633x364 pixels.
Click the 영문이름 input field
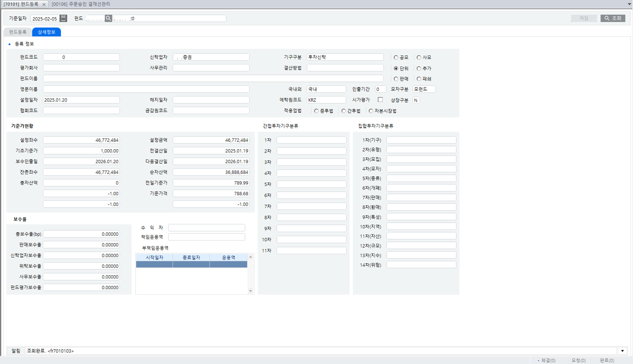coord(146,89)
